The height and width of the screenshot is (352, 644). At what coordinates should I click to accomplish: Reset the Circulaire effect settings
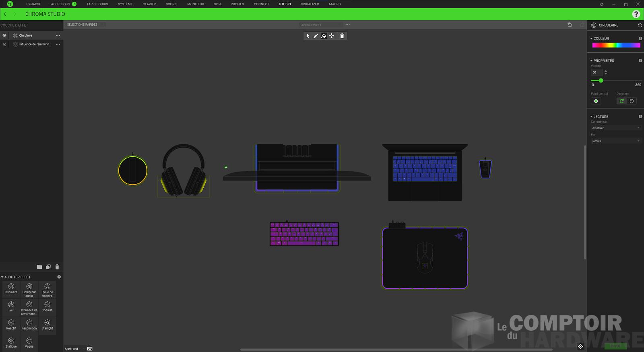coord(640,25)
